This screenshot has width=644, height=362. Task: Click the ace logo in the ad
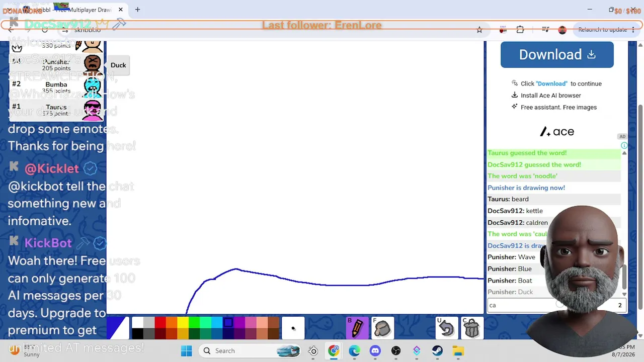click(x=557, y=132)
